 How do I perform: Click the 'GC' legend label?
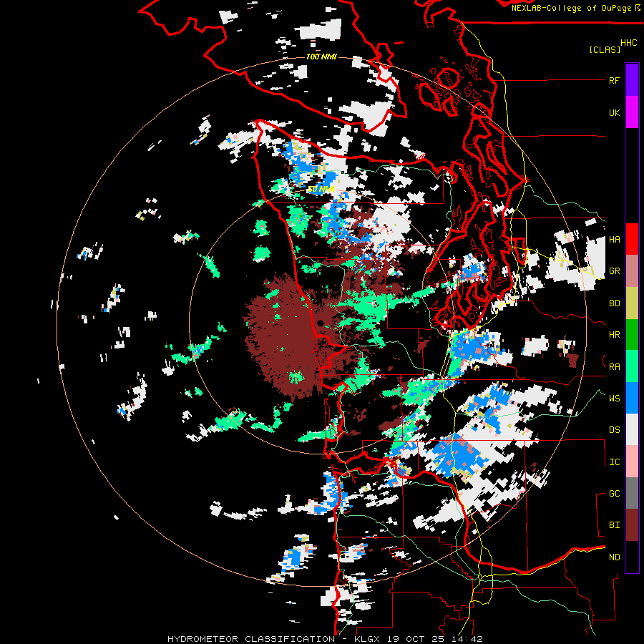click(614, 494)
